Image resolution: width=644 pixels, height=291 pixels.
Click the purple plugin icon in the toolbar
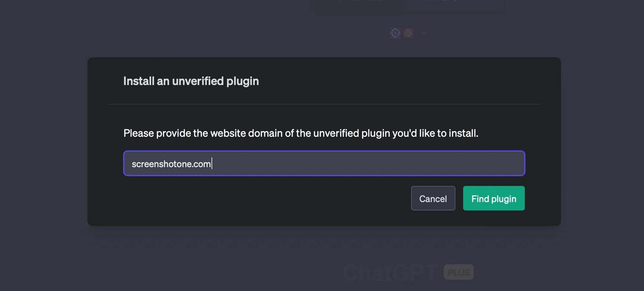click(x=395, y=33)
